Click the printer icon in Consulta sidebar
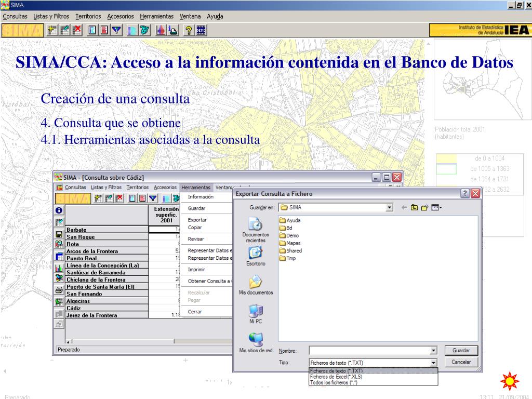The image size is (532, 399). pos(59,290)
